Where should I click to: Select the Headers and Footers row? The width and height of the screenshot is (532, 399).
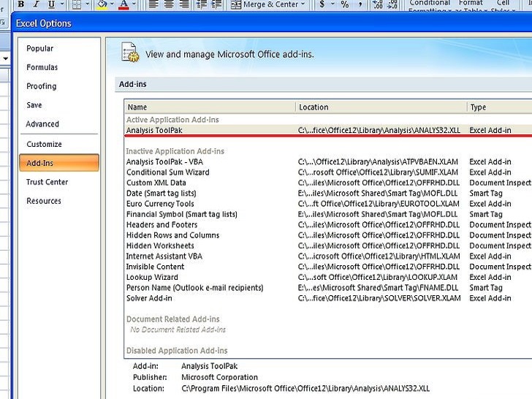(x=328, y=225)
